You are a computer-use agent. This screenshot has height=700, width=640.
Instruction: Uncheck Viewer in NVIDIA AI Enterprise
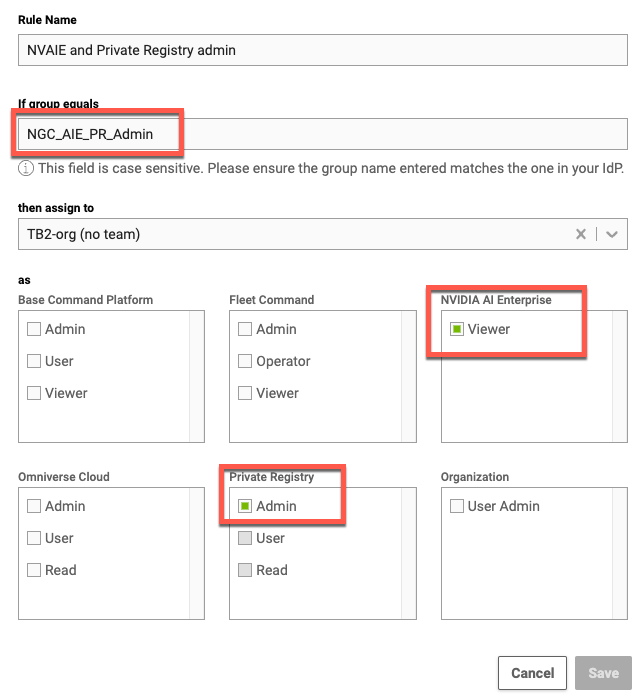(457, 329)
